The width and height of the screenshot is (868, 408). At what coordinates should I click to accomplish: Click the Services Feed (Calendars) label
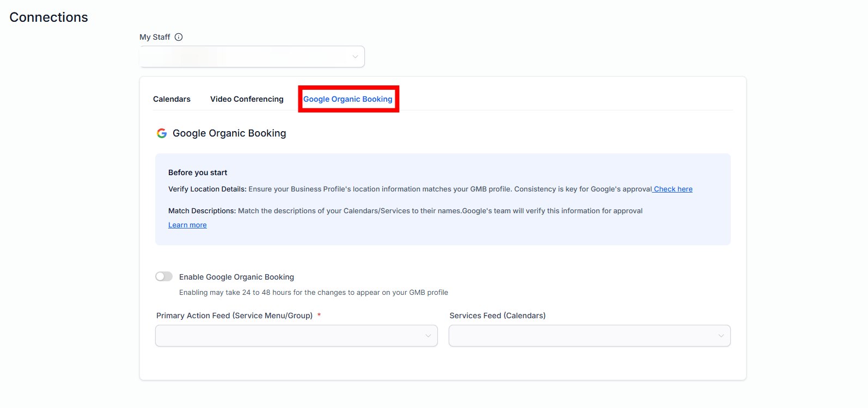coord(497,316)
